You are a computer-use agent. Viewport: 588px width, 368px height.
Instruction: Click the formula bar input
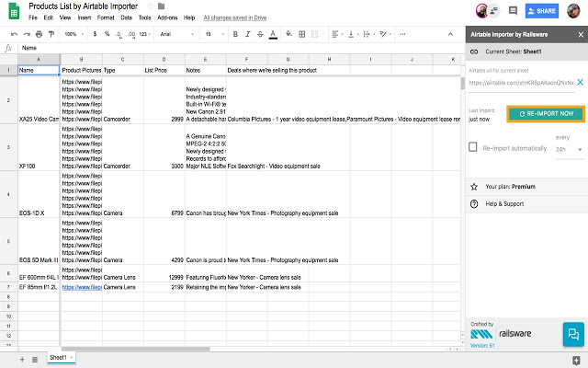point(240,48)
